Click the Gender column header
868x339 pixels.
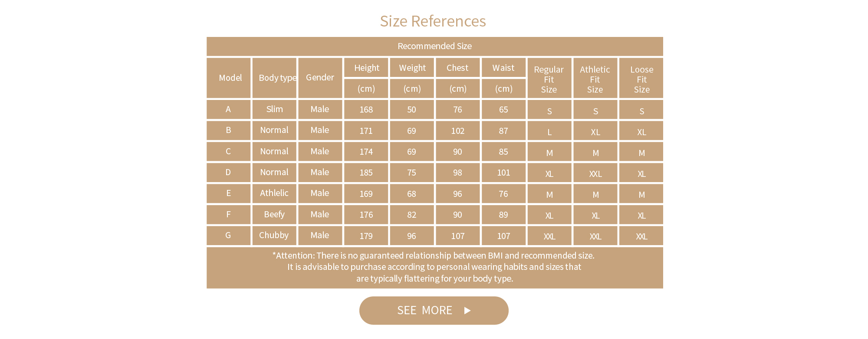(x=320, y=78)
